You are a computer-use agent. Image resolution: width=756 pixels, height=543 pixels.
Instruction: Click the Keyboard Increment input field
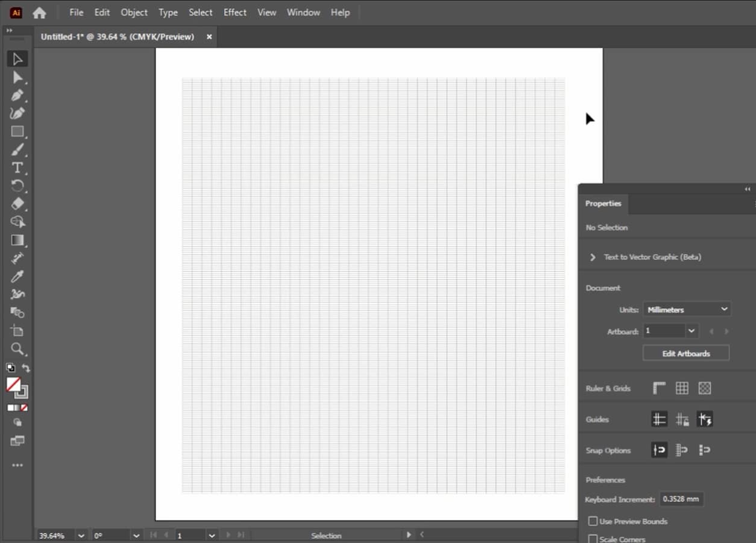coord(681,500)
